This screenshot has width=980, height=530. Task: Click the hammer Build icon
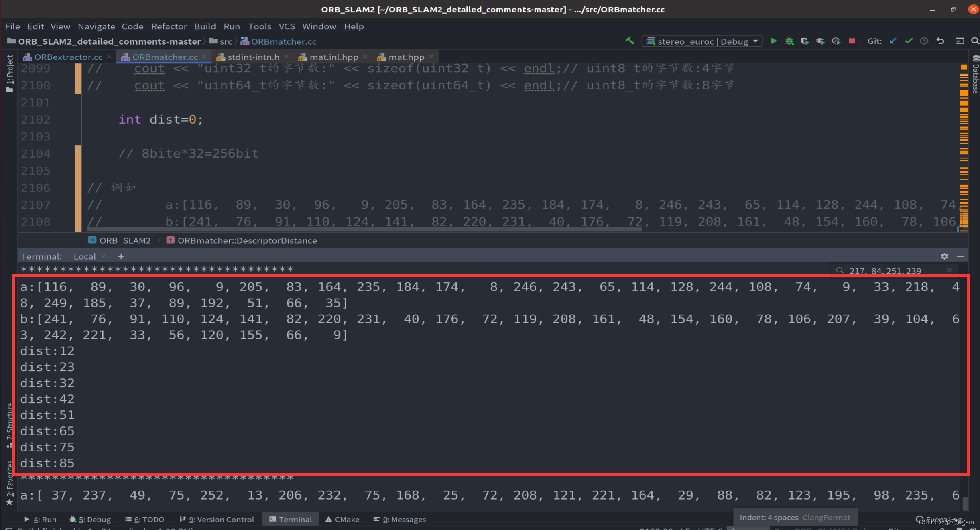click(630, 41)
